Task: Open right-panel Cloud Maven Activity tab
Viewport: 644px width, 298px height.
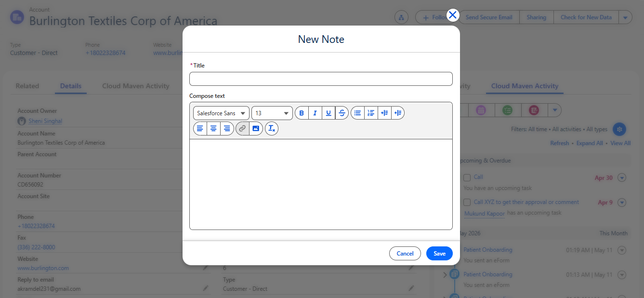Action: (525, 86)
